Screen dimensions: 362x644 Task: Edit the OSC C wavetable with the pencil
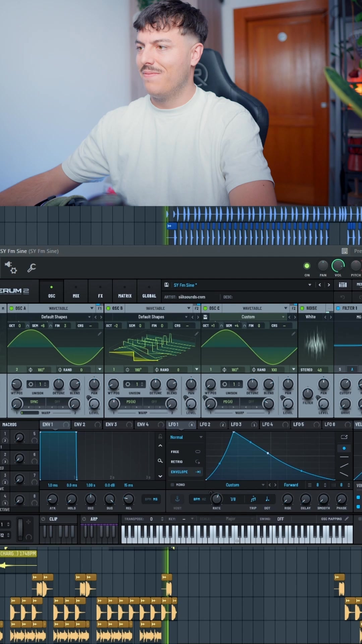coord(293,333)
